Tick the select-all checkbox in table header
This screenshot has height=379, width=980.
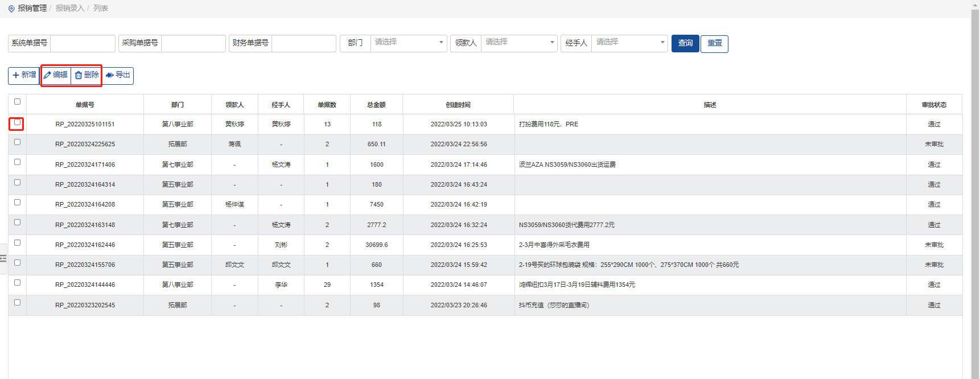point(17,102)
